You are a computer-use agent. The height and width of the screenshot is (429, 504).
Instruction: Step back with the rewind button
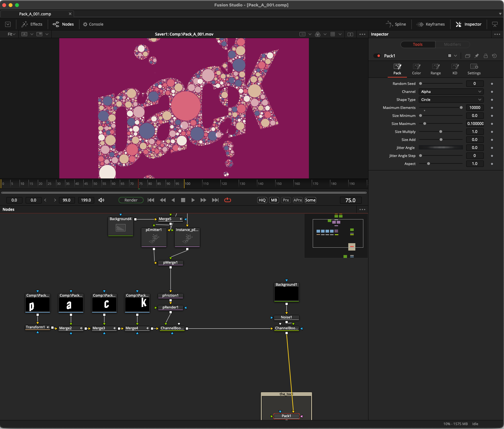click(163, 200)
